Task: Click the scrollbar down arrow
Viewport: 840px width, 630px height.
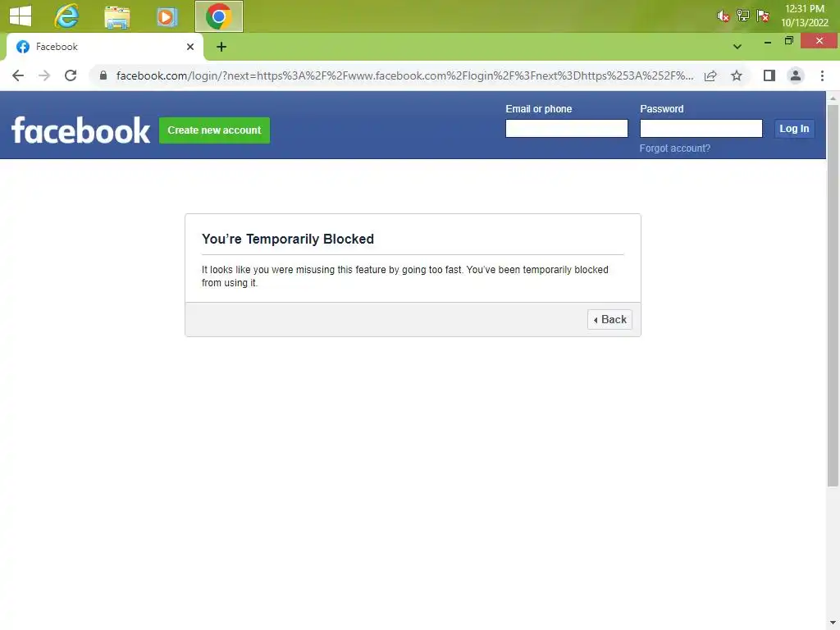Action: click(x=833, y=623)
